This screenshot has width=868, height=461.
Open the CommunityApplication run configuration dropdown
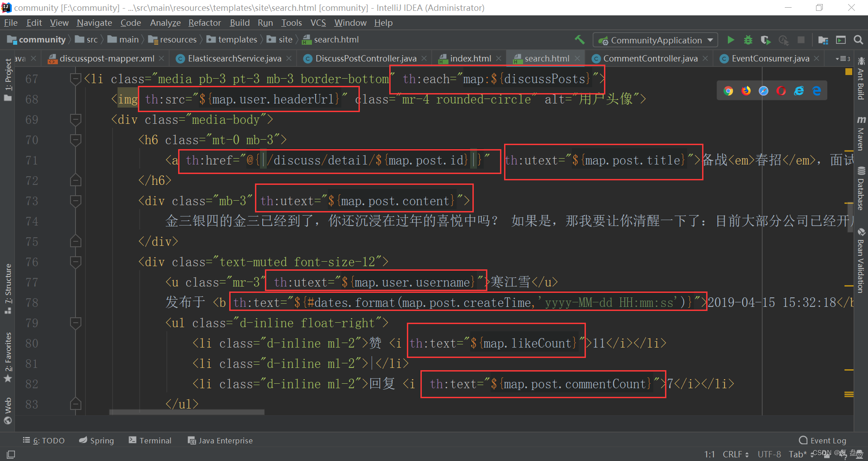point(655,40)
